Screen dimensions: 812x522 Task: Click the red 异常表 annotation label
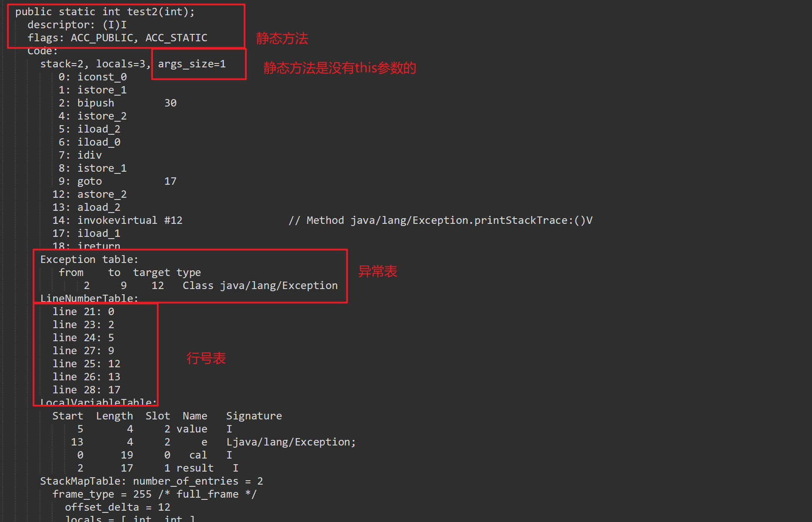coord(377,272)
